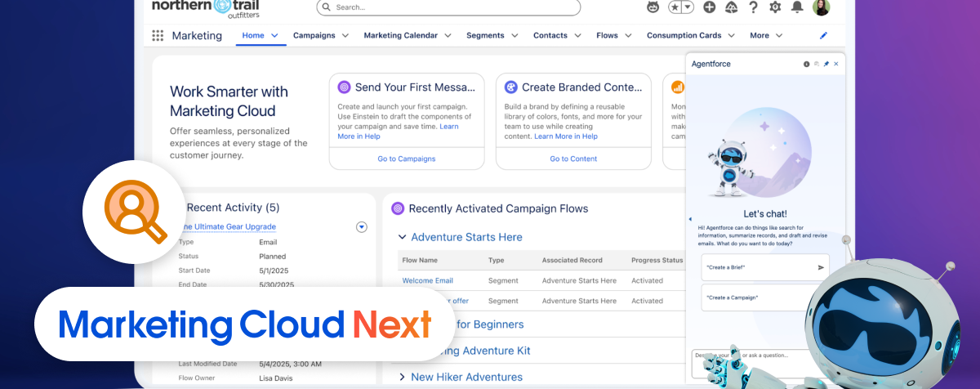
Task: Open Learn More in Help for branded content
Action: tap(566, 136)
